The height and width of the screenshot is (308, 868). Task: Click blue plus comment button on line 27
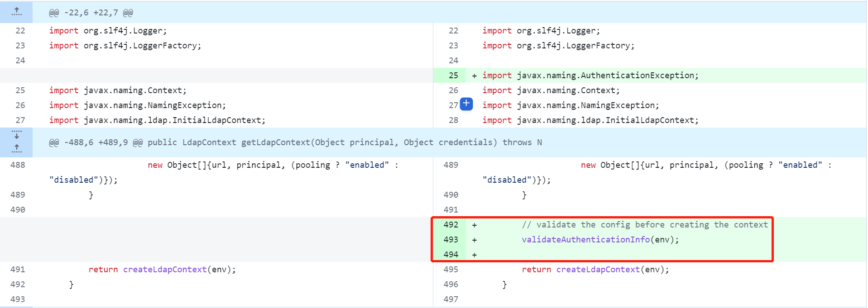click(x=466, y=104)
